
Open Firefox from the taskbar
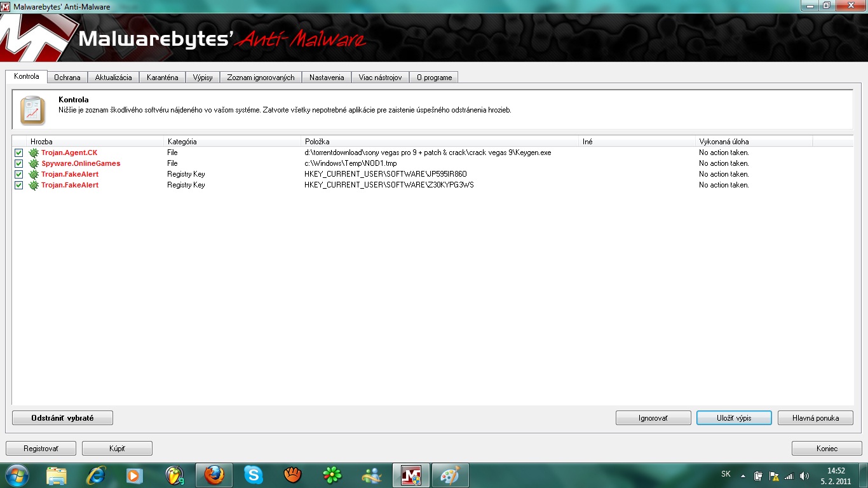pyautogui.click(x=214, y=475)
